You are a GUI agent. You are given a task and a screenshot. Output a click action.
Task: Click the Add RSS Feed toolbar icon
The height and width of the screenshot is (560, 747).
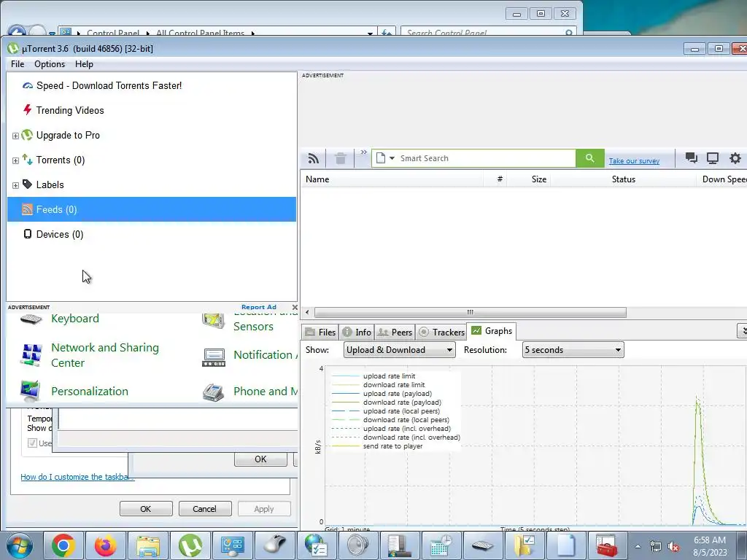click(314, 158)
